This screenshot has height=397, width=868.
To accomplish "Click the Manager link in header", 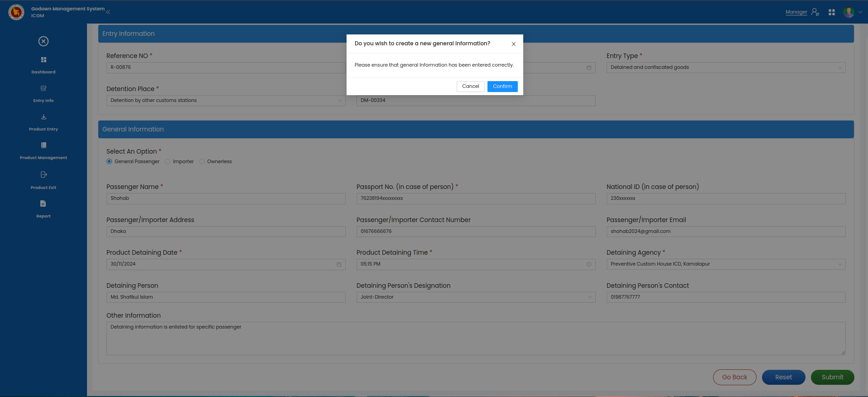I will (796, 12).
